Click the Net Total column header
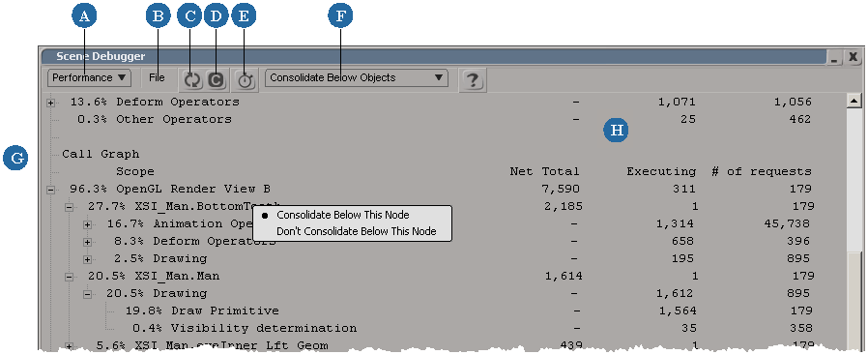Screen dimensions: 868x355 [x=544, y=171]
